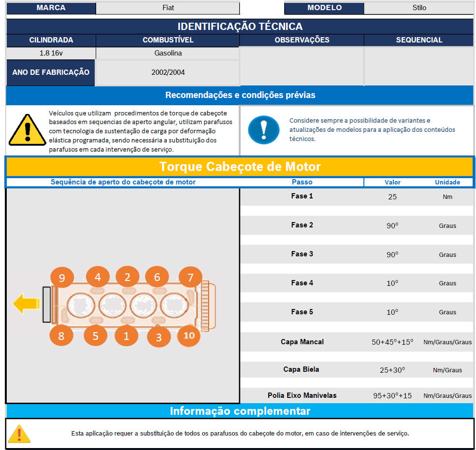This screenshot has width=476, height=450.
Task: Select bolt number 3 on the bottom row
Action: 159,337
